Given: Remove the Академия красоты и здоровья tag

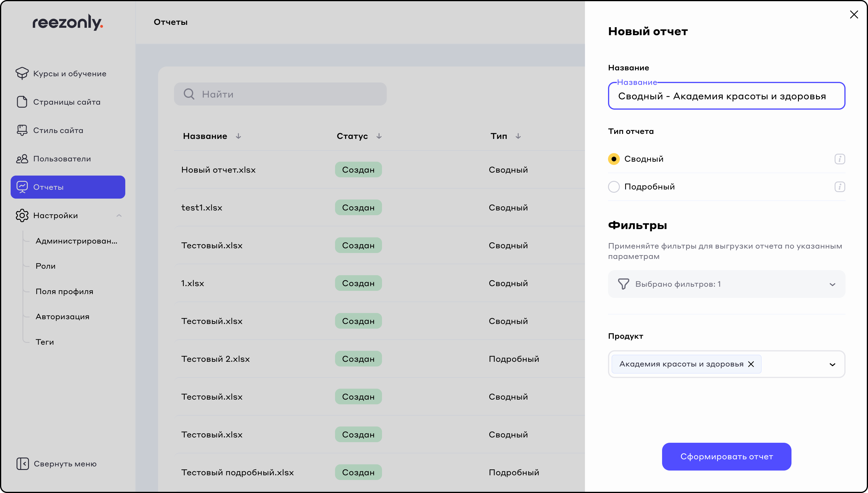Looking at the screenshot, I should coord(751,364).
